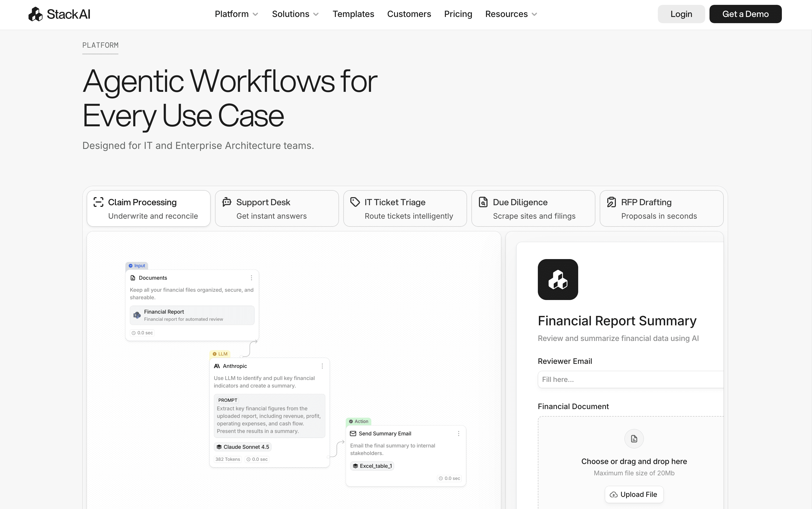Click the StackAI logo icon
The height and width of the screenshot is (509, 812).
(35, 14)
